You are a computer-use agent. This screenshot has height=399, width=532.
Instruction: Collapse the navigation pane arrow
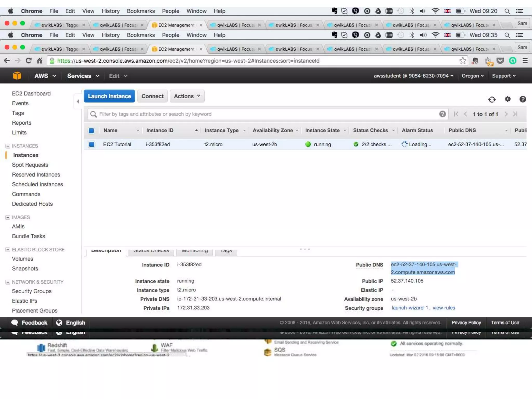[78, 102]
